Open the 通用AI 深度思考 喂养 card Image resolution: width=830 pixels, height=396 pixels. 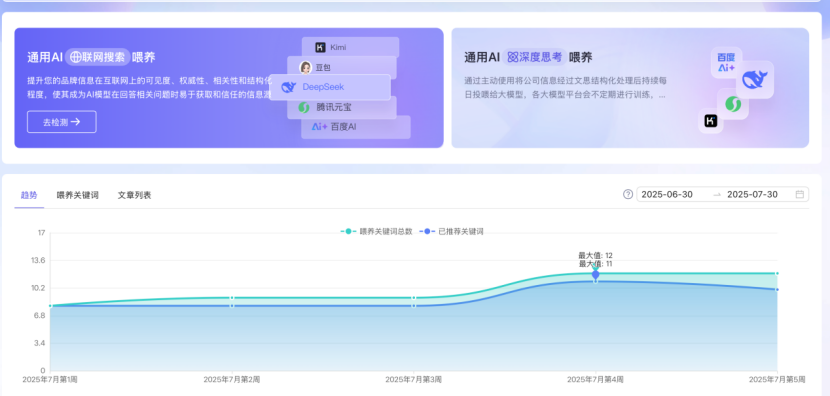pyautogui.click(x=630, y=88)
